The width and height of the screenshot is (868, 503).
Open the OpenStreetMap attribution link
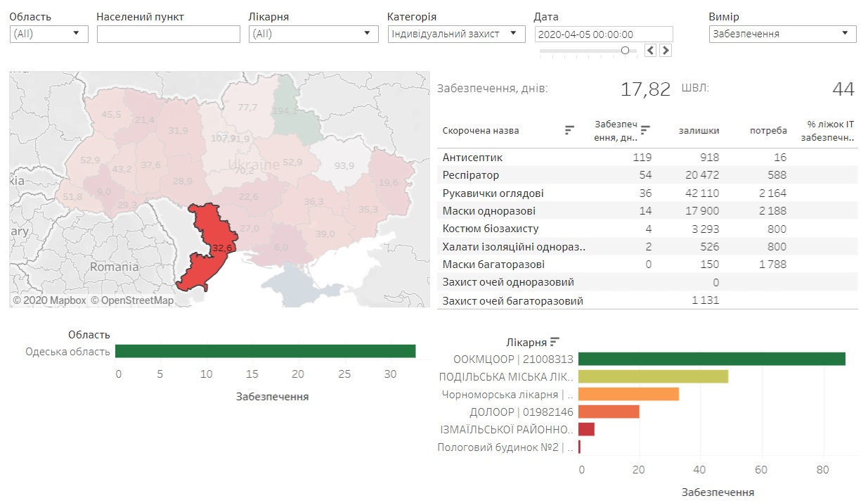(132, 300)
